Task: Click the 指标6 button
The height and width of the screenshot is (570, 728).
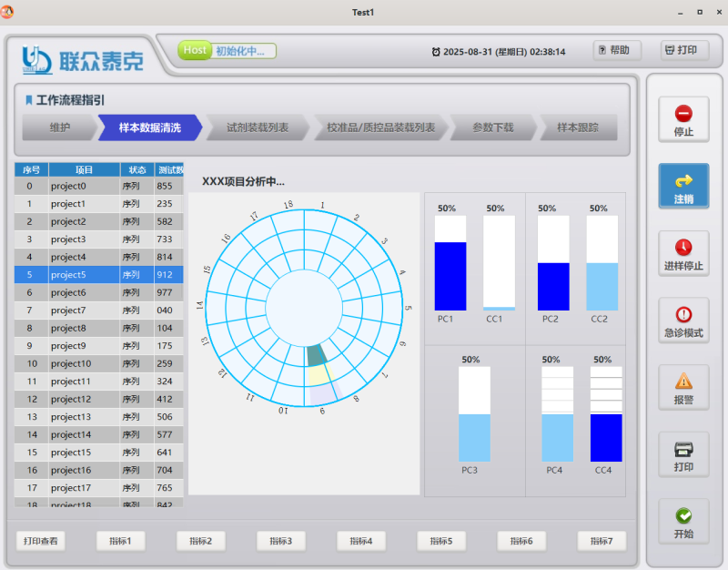Action: [x=521, y=541]
